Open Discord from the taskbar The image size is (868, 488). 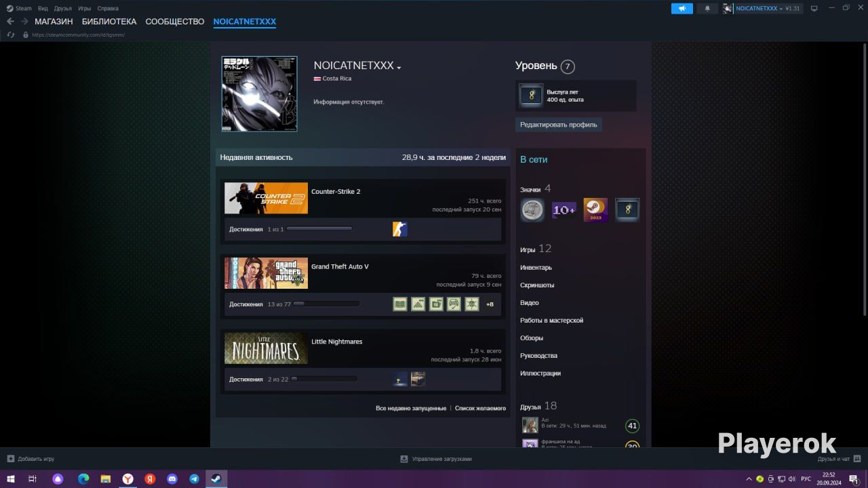172,479
